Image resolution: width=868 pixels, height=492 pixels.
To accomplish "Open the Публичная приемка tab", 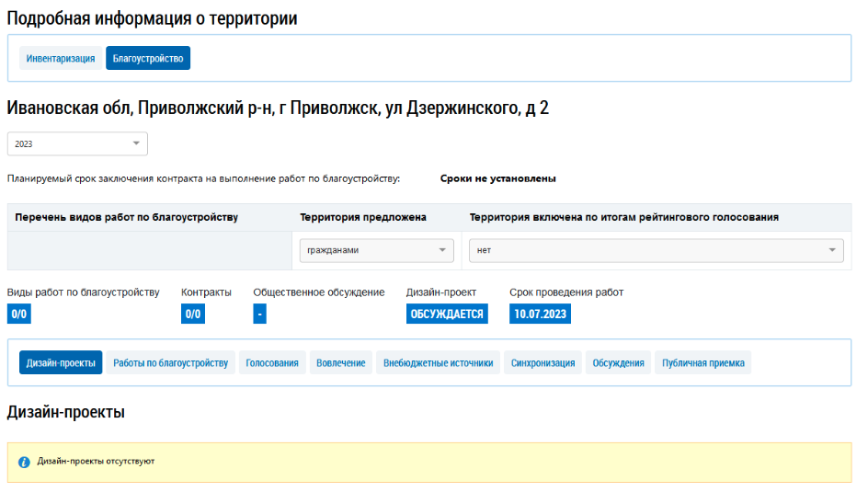I will [703, 363].
